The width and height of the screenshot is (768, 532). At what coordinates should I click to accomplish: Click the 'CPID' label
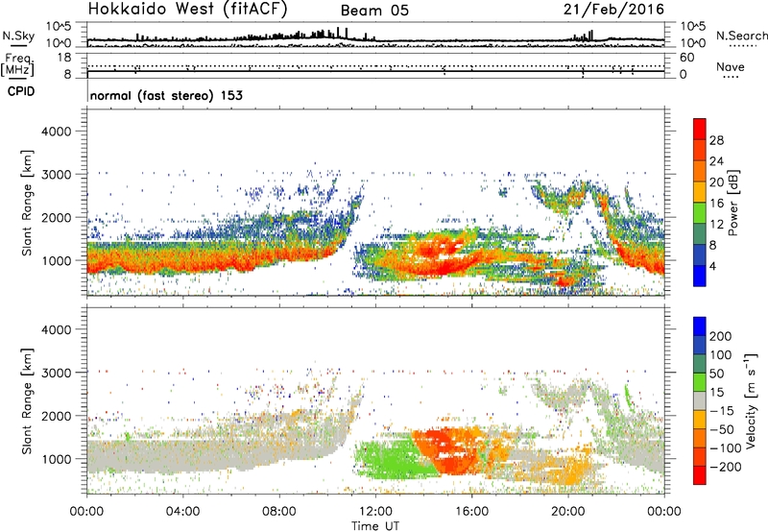pyautogui.click(x=21, y=91)
